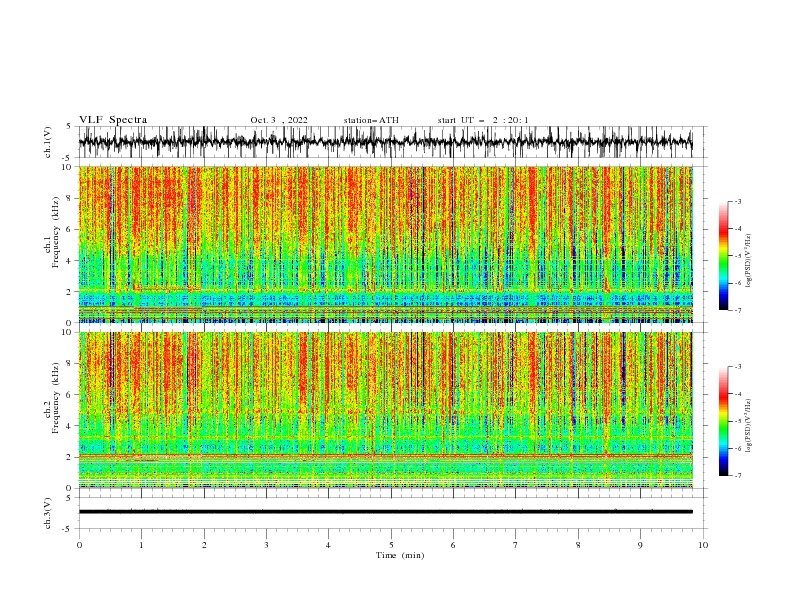Click the ch.1 frequency spectrogram panel
The width and height of the screenshot is (792, 612).
tap(386, 244)
